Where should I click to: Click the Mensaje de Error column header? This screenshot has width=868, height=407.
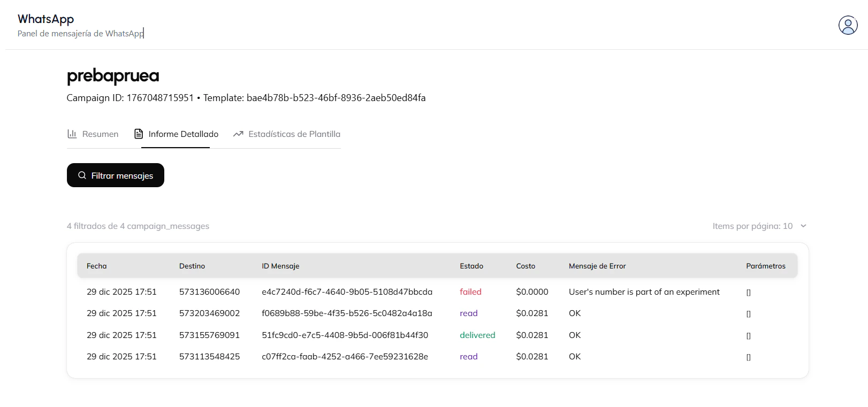coord(597,266)
